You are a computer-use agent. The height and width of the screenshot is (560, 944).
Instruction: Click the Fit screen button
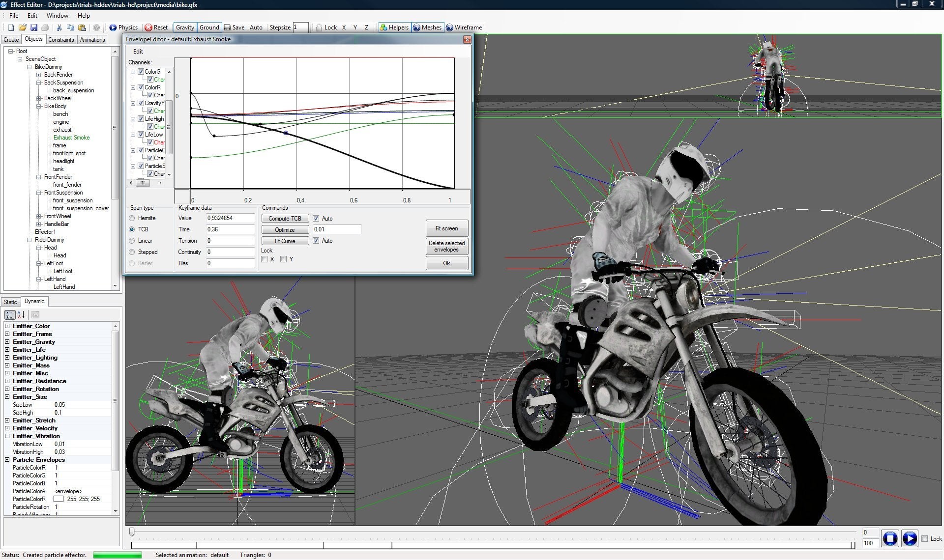click(446, 228)
